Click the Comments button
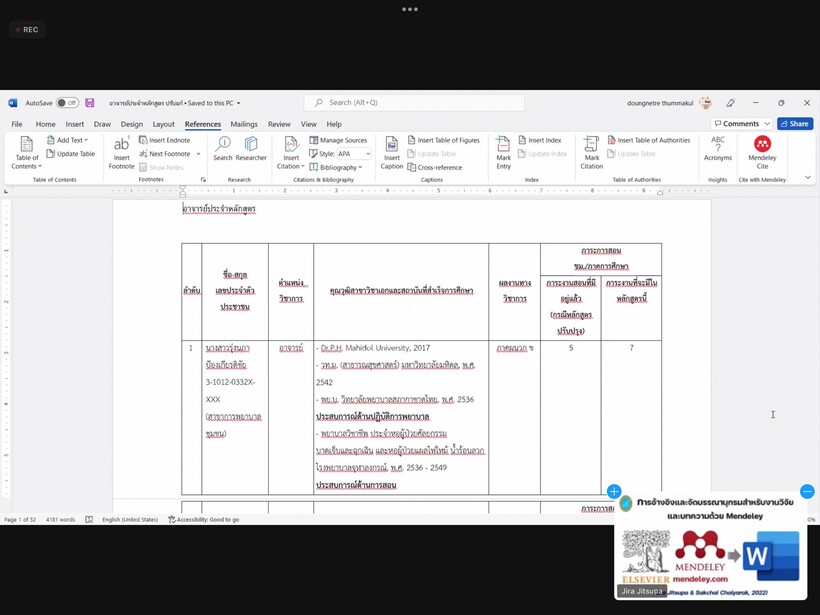The image size is (820, 615). point(737,124)
